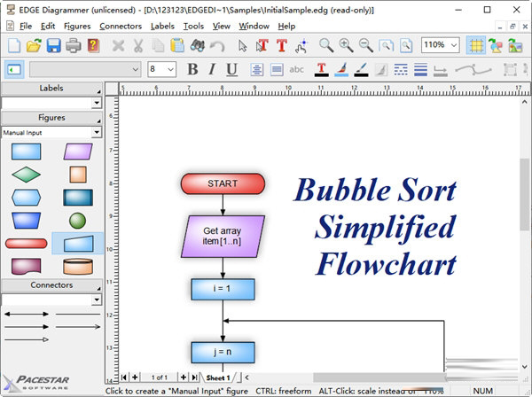The image size is (532, 397).
Task: Switch to the Sheet 1 tab
Action: [x=218, y=378]
